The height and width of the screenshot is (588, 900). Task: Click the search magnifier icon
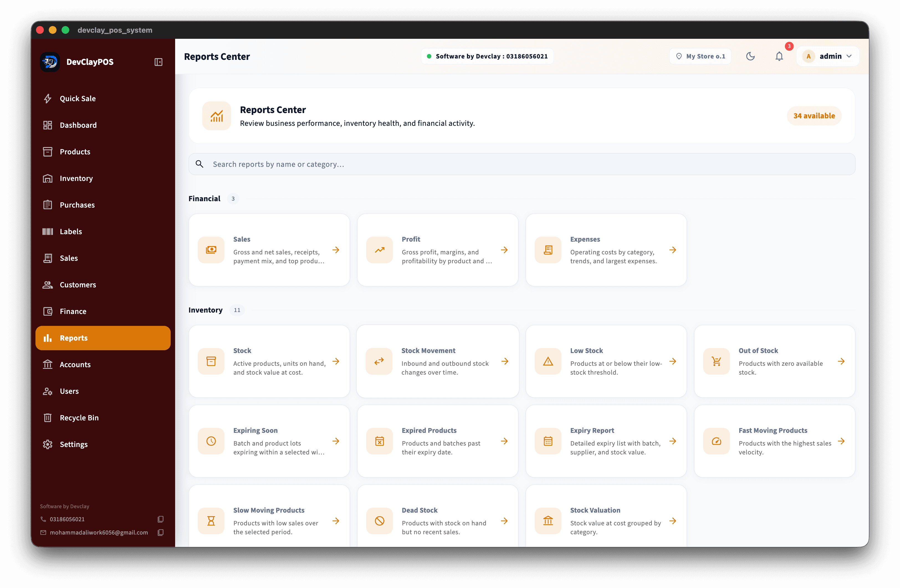click(199, 164)
